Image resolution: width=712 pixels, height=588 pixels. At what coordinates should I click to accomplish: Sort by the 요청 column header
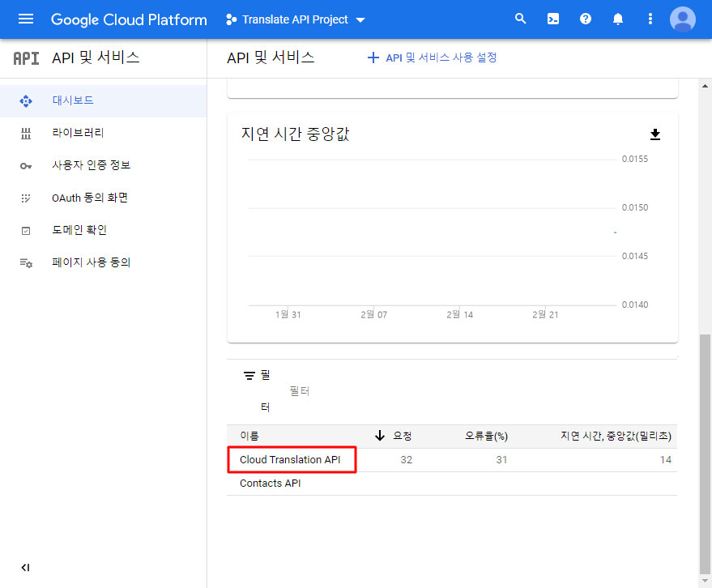coord(403,436)
